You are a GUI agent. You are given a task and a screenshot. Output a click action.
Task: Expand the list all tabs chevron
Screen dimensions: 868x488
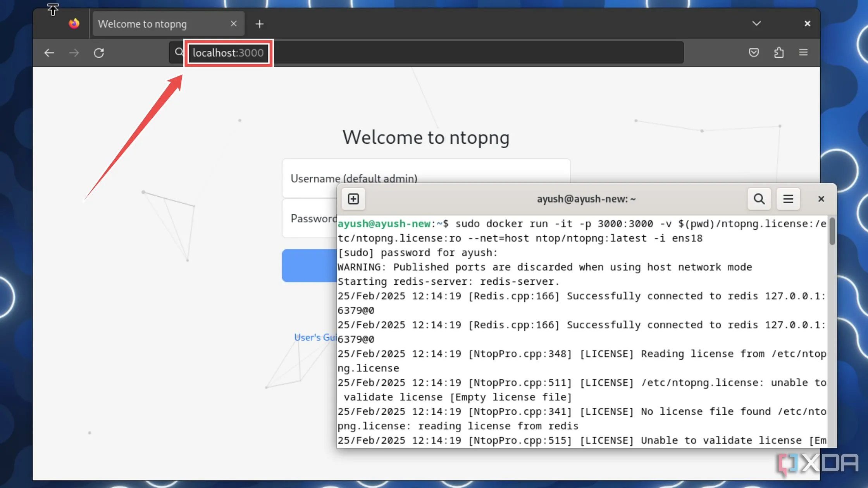coord(756,24)
